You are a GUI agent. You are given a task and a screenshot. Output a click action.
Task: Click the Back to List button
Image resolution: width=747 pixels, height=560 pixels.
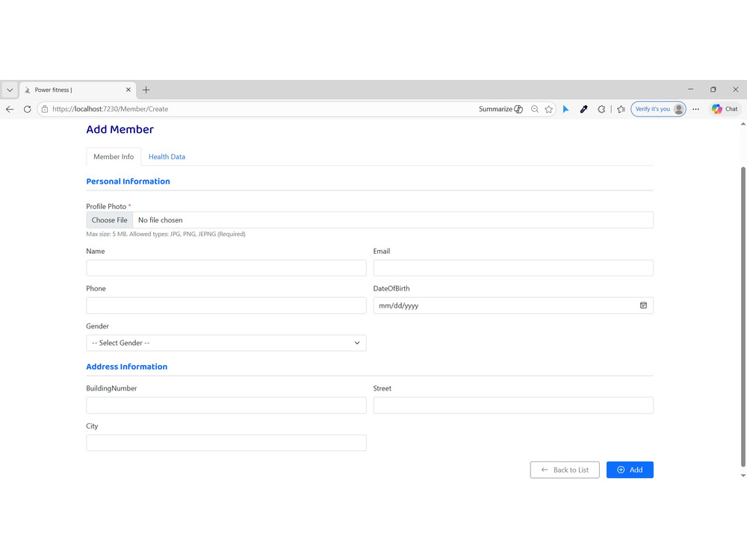click(x=565, y=470)
